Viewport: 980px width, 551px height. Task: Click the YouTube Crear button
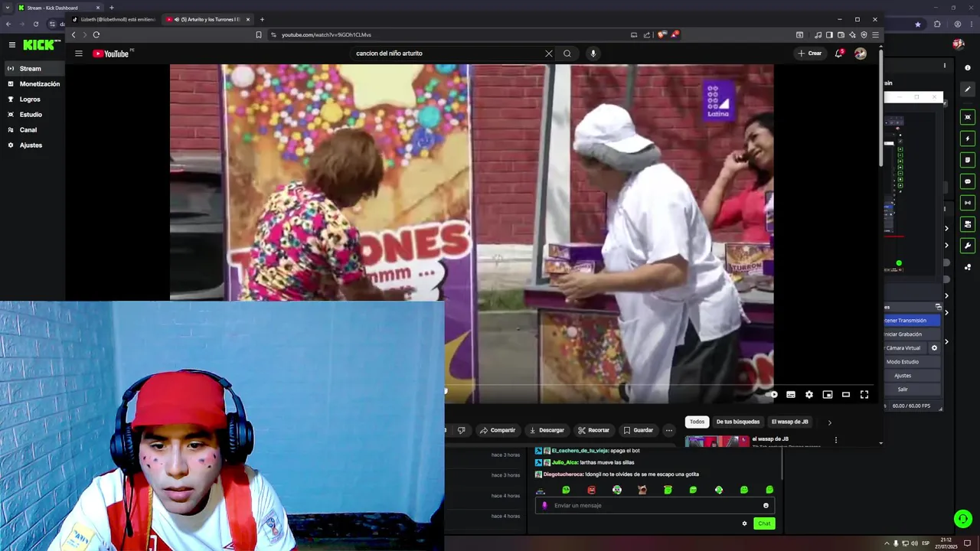point(809,54)
